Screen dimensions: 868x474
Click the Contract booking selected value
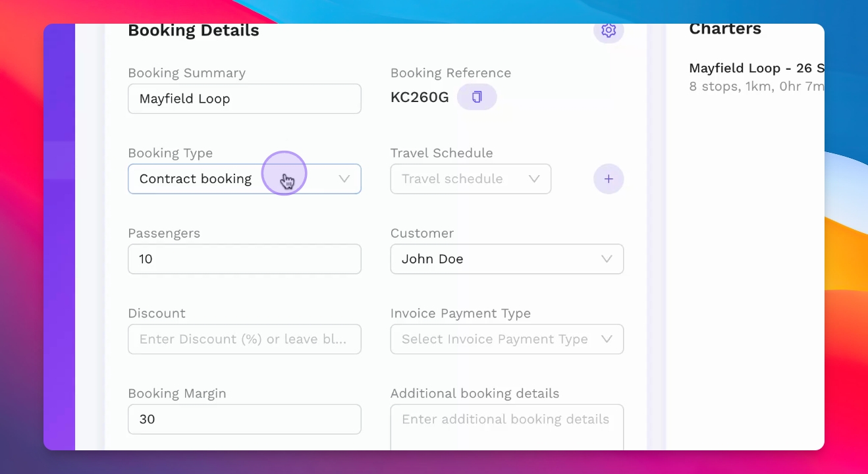pos(196,179)
